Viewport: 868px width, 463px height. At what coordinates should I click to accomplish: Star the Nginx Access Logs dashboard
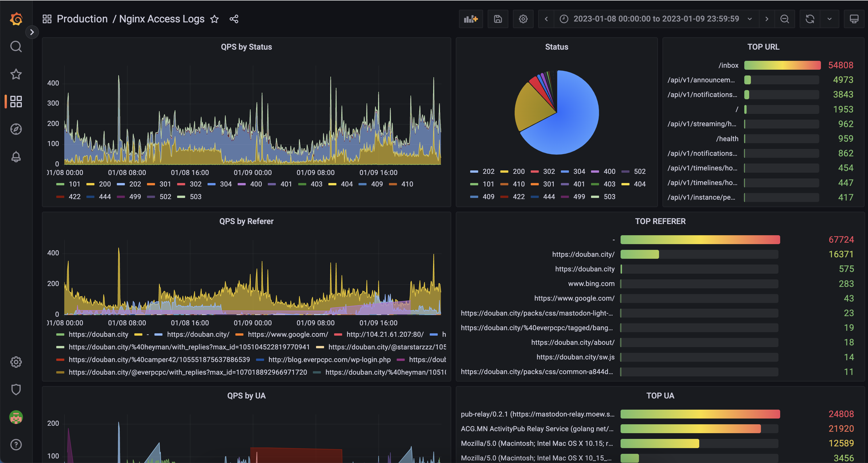click(214, 19)
